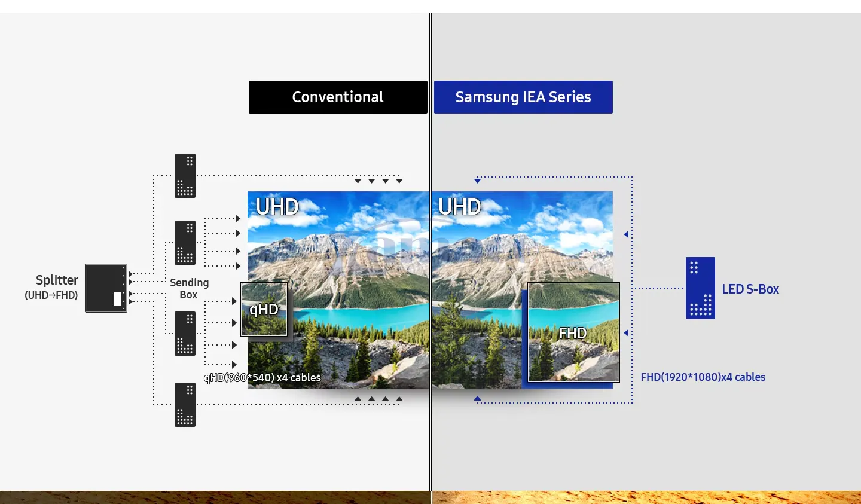
Task: Click the Samsung IEA Series blue label
Action: click(523, 97)
